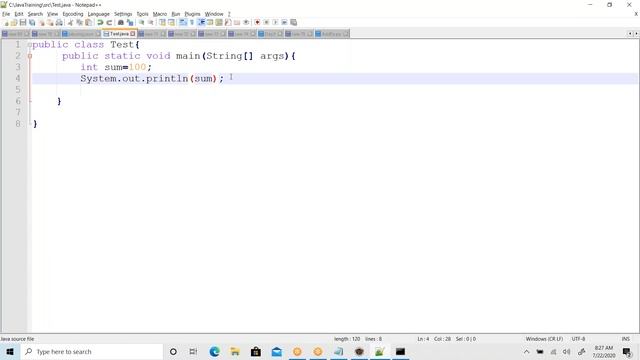640x360 pixels.
Task: Save the file using the Save toolbar icon
Action: coord(23,22)
